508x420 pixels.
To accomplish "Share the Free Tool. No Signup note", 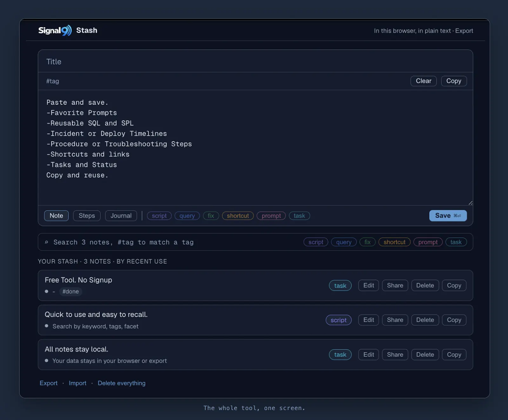I will tap(395, 285).
